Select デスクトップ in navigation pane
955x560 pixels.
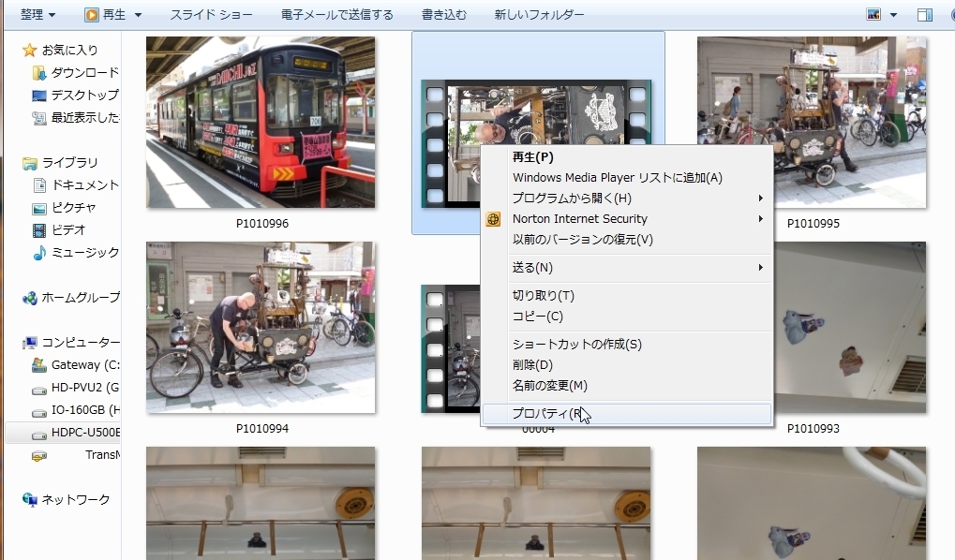(x=84, y=96)
